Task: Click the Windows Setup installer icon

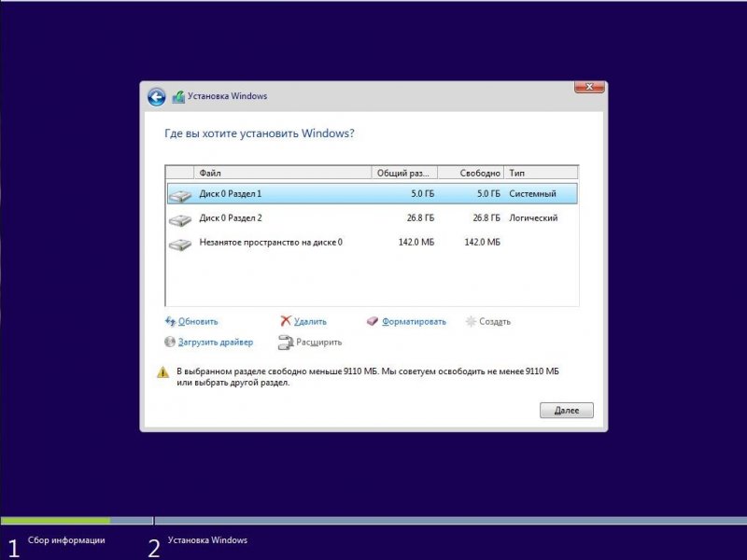Action: 178,97
